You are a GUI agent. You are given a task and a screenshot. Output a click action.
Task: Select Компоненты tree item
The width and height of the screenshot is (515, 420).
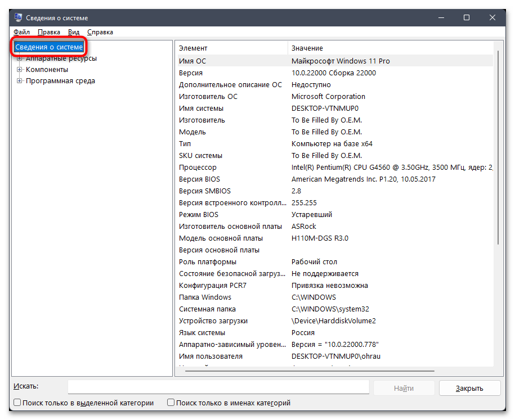point(47,70)
